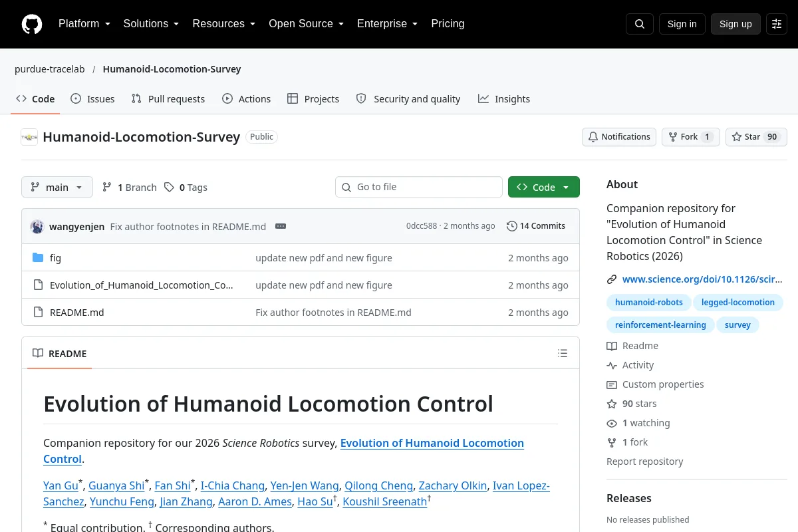This screenshot has height=532, width=798.
Task: Click the Notifications bell button
Action: pos(619,137)
